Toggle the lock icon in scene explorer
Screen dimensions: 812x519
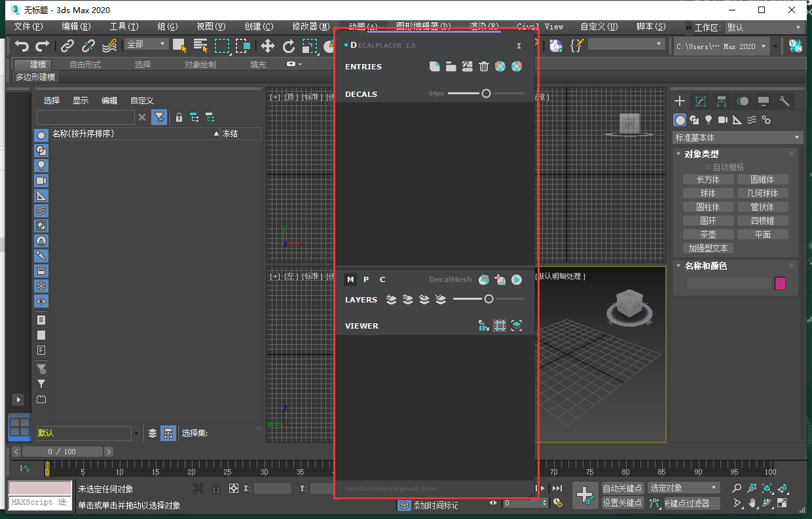point(179,117)
